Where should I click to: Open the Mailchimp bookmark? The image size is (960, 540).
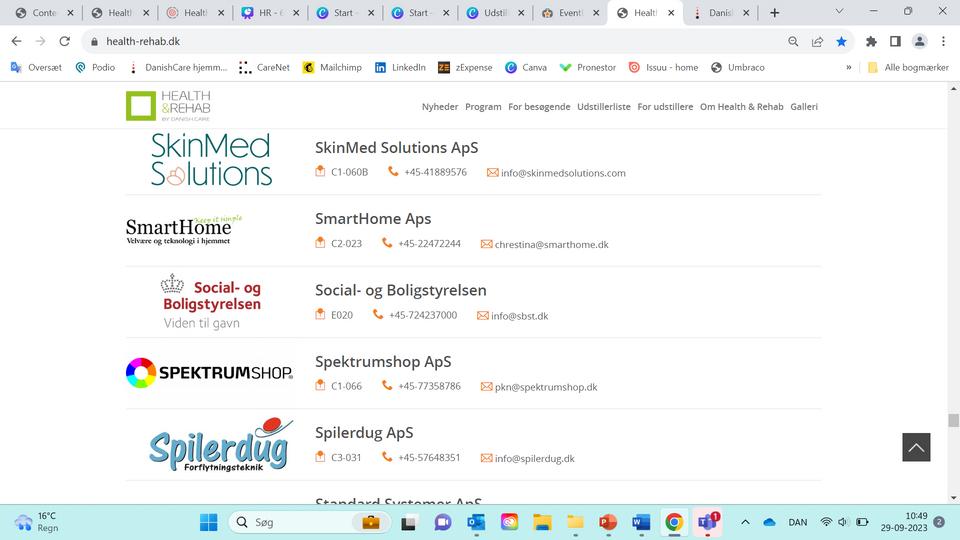tap(332, 67)
